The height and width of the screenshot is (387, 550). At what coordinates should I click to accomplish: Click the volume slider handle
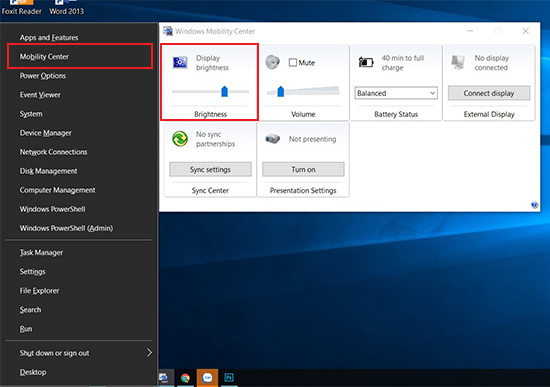281,91
